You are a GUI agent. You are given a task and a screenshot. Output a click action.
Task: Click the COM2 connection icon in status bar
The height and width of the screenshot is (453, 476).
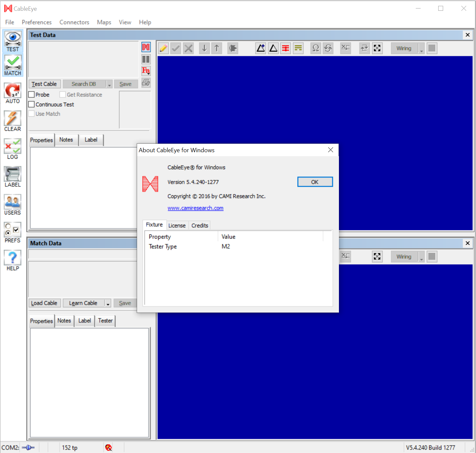[28, 447]
